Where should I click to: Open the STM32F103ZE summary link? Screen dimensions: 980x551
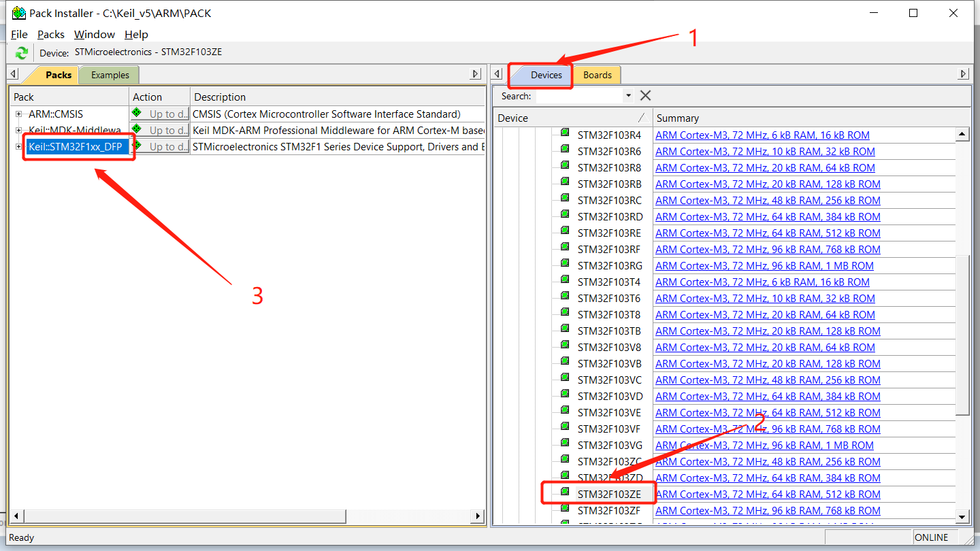[x=768, y=495]
